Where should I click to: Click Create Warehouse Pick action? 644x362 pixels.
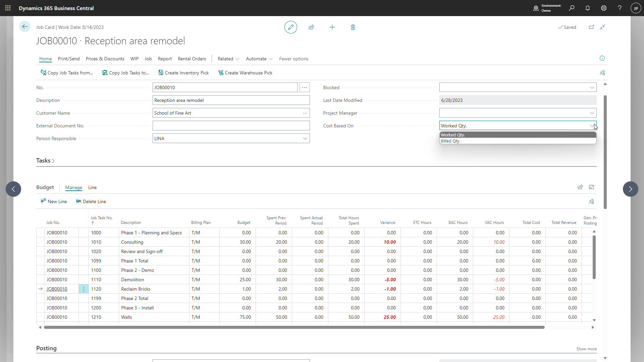(x=245, y=73)
